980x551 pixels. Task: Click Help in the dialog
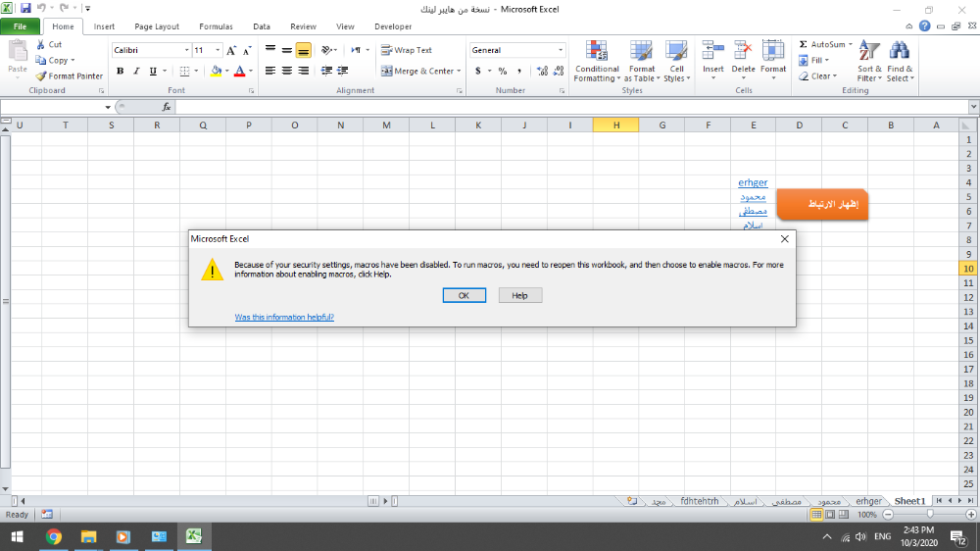pos(520,295)
